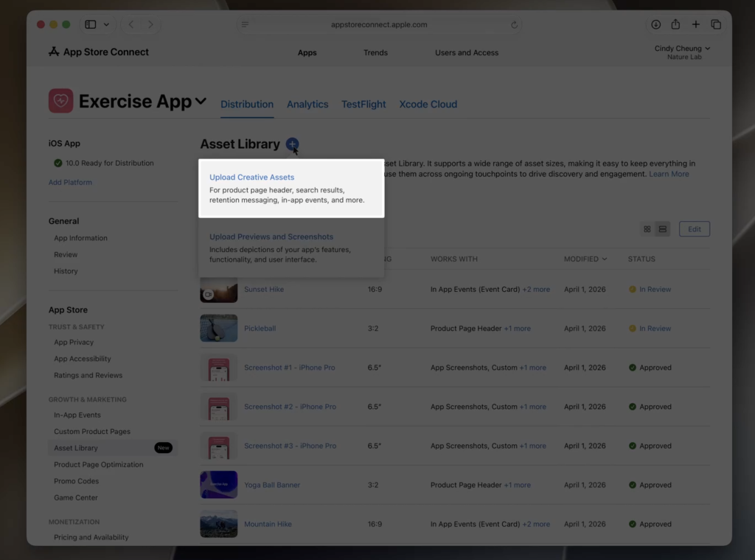Open Screenshot #1 - iPhone Pro link
Screen dimensions: 755x560
click(x=289, y=368)
